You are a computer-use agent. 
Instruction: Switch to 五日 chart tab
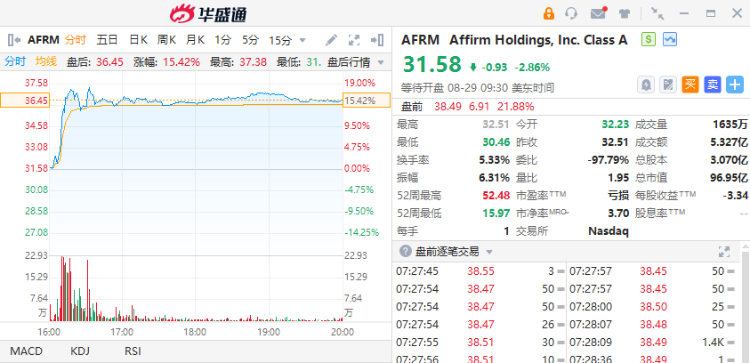tap(107, 40)
